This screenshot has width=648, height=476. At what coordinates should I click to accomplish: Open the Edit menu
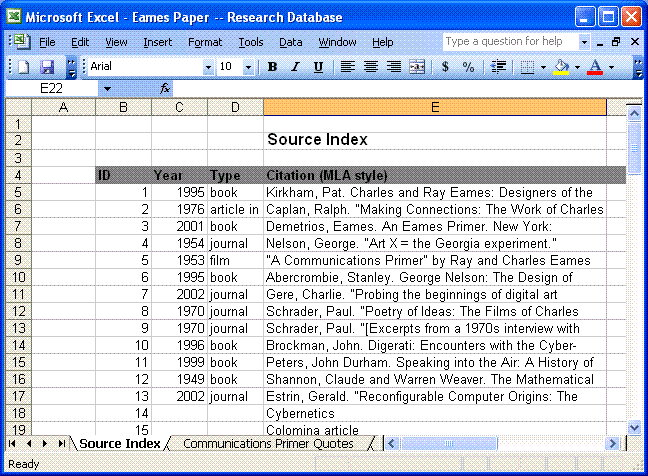pos(80,42)
